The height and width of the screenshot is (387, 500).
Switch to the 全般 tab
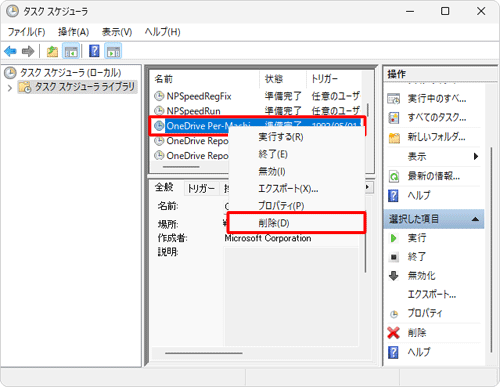click(164, 187)
